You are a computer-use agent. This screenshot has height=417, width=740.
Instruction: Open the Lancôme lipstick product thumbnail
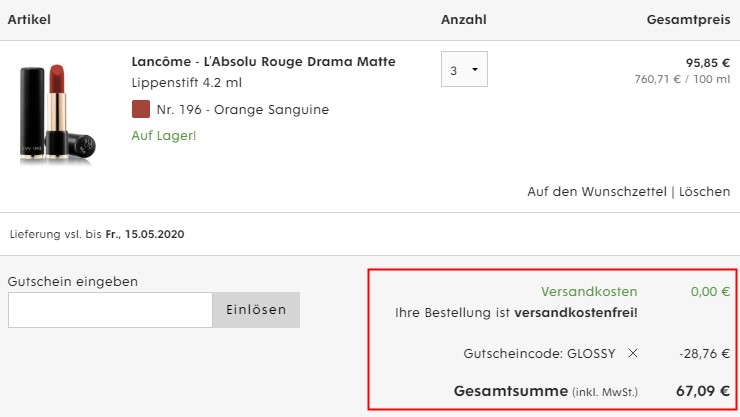[x=58, y=114]
